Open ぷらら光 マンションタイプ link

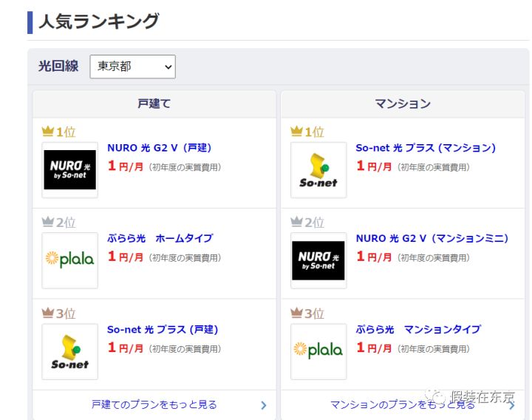[418, 329]
